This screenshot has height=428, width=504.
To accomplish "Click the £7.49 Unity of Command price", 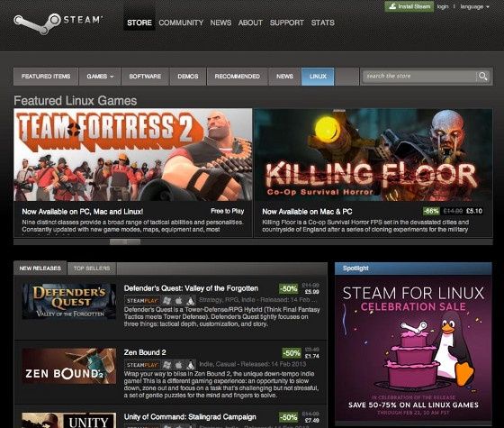I will [311, 420].
